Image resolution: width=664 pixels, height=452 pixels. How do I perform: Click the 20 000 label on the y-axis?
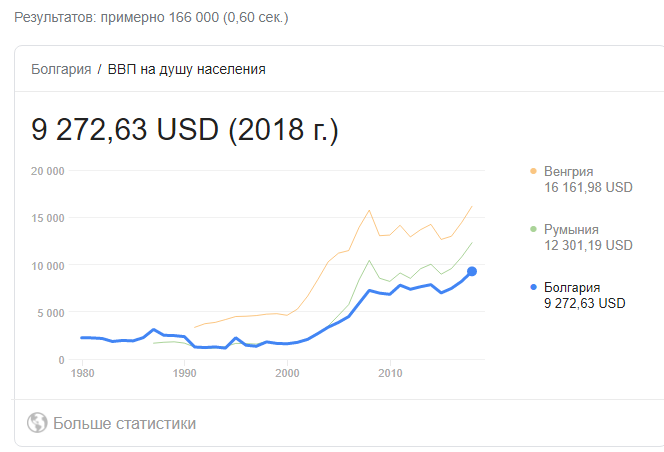point(48,171)
